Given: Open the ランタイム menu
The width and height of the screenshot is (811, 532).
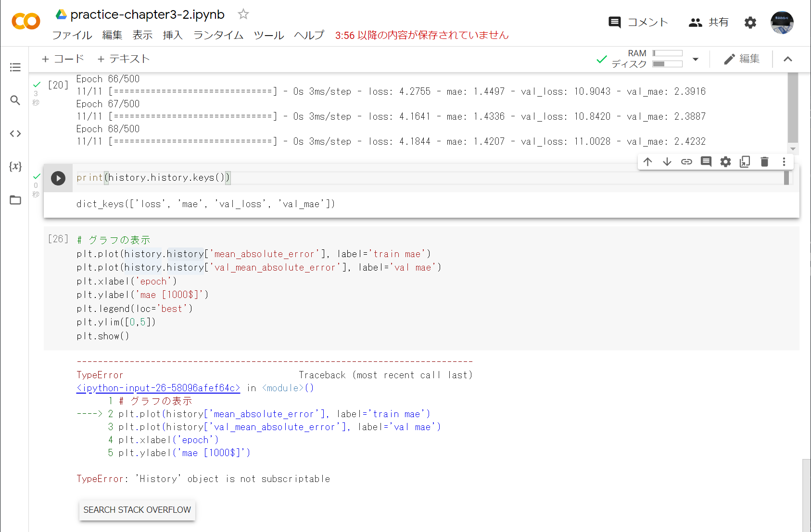Looking at the screenshot, I should (x=218, y=35).
